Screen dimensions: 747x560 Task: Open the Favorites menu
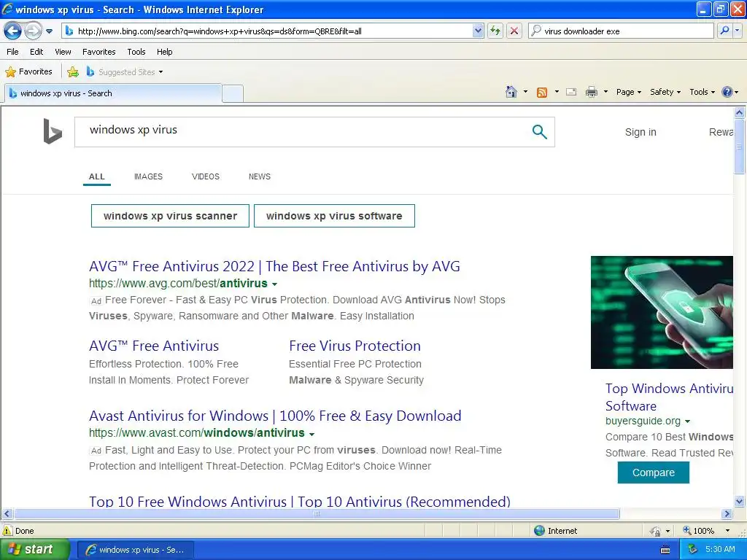click(98, 52)
